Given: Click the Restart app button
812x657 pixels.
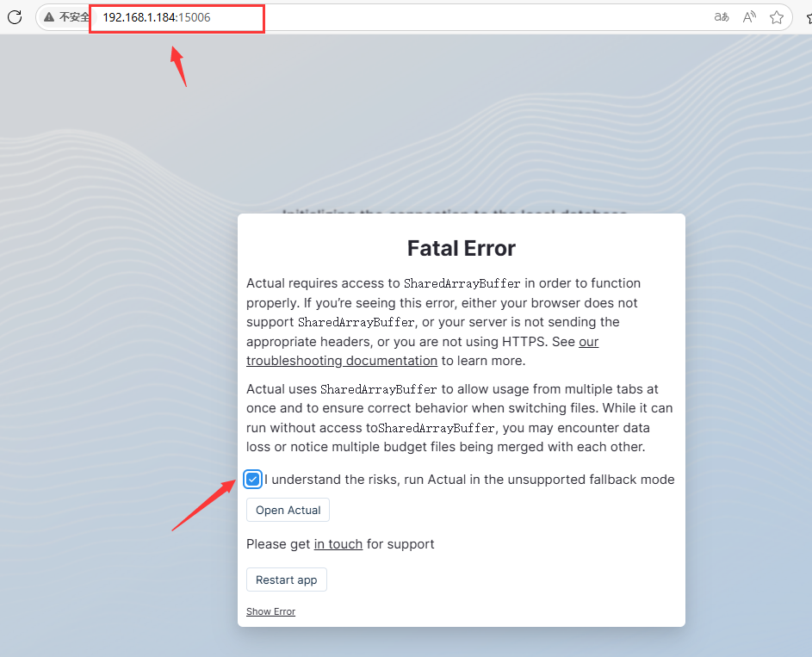Looking at the screenshot, I should [x=287, y=580].
